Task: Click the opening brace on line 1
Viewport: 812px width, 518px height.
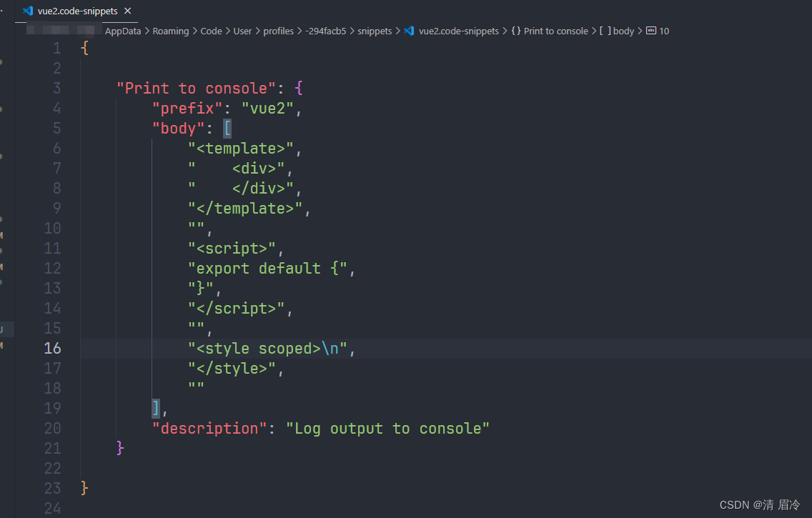Action: pos(84,48)
